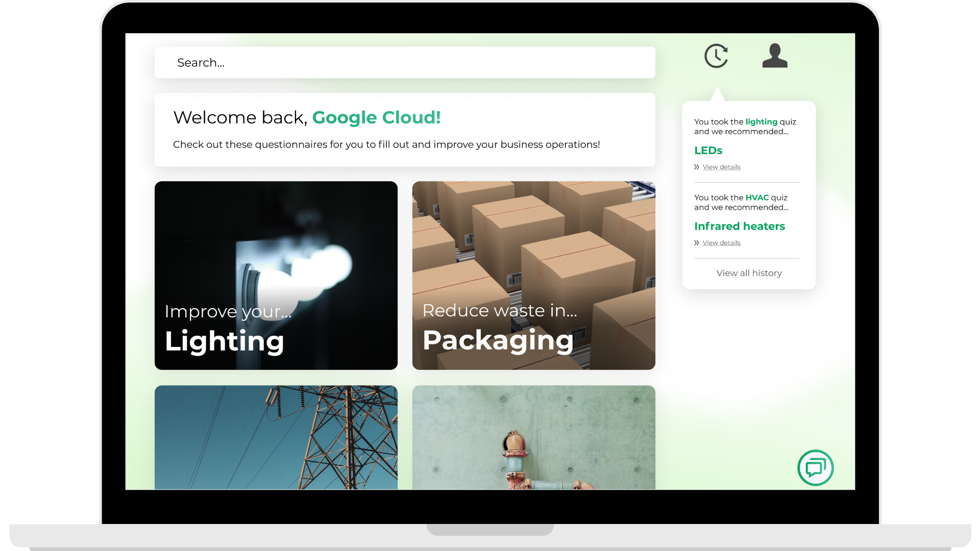This screenshot has height=551, width=980.
Task: Select the power lines tower card
Action: coord(276,437)
